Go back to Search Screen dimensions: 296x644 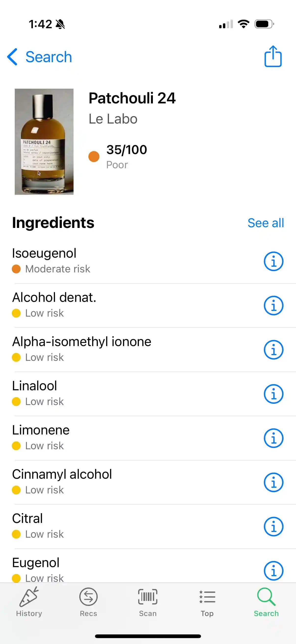coord(40,57)
